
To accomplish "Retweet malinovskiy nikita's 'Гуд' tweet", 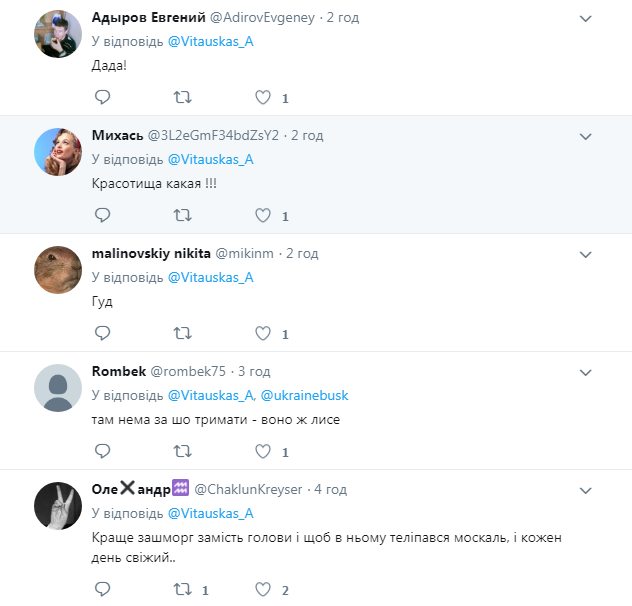I will (183, 333).
